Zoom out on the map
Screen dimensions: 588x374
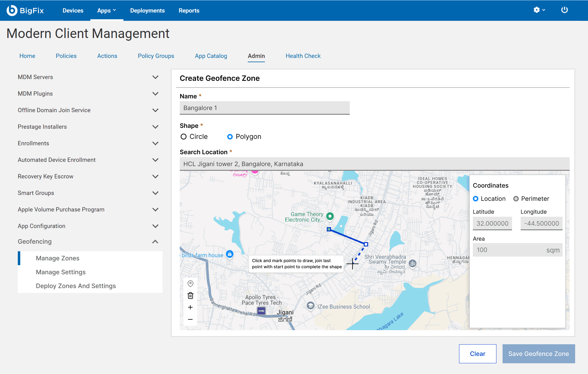point(190,319)
